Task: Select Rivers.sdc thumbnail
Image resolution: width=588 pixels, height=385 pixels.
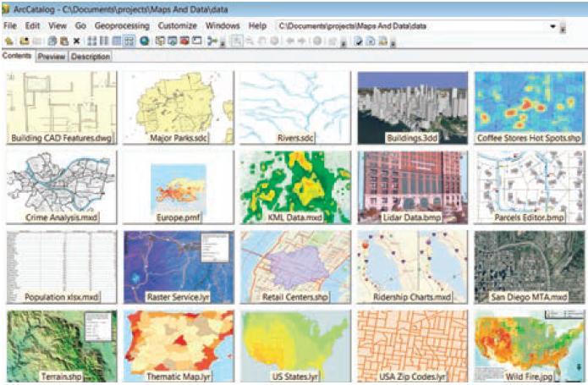Action: coord(295,108)
